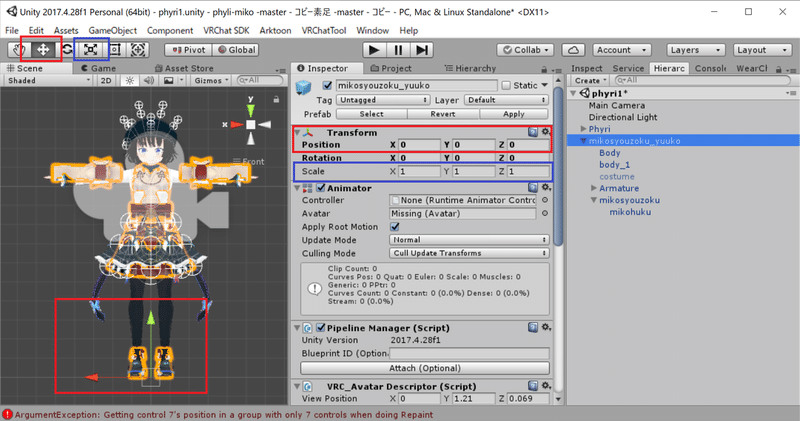This screenshot has height=421, width=800.
Task: Open the Transform component gear menu
Action: pos(545,132)
